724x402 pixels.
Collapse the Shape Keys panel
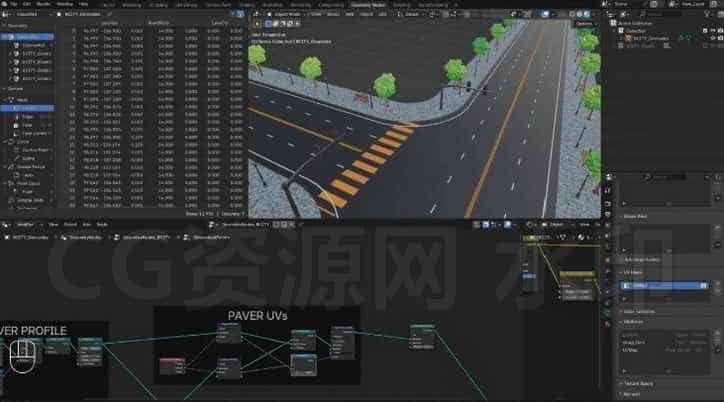(x=635, y=216)
